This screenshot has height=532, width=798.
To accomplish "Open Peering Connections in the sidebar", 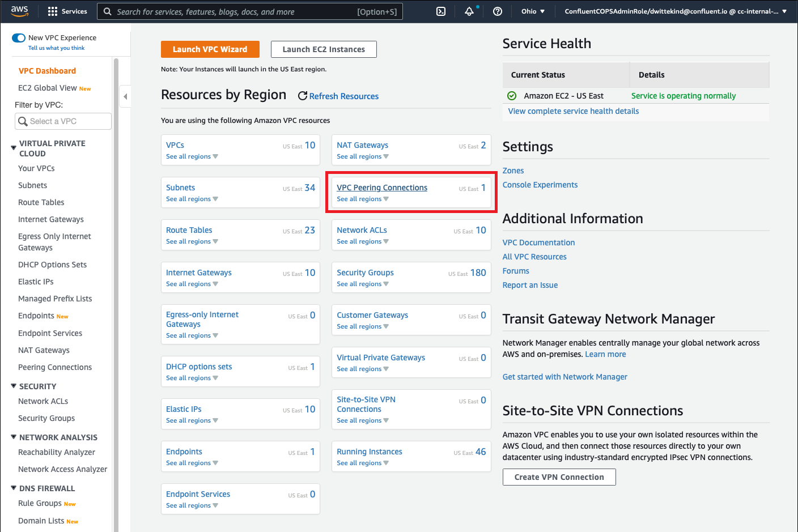I will coord(55,367).
